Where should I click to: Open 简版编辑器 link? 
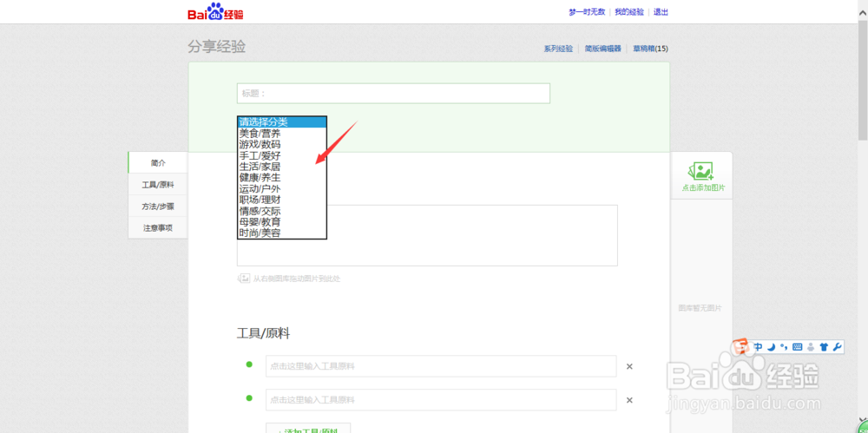tap(603, 49)
